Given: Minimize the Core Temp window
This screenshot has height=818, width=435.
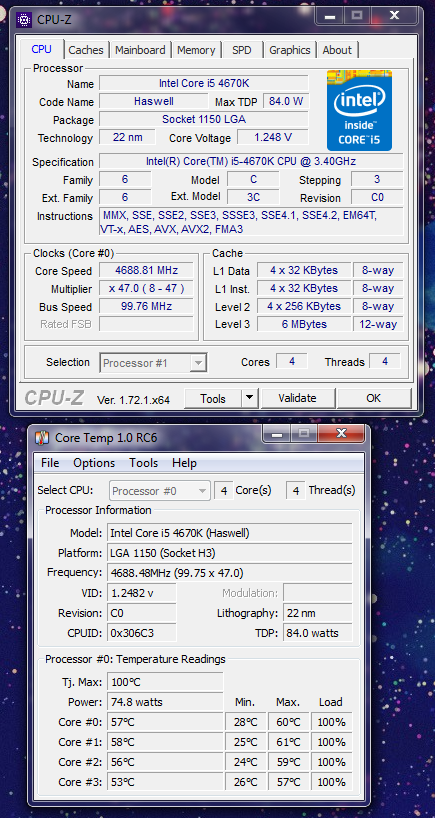Looking at the screenshot, I should tap(276, 433).
